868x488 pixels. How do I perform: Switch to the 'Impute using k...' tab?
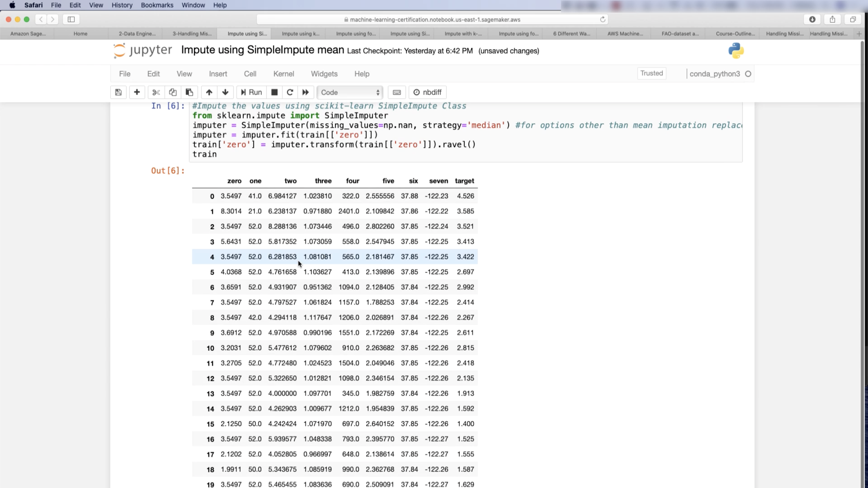(300, 34)
